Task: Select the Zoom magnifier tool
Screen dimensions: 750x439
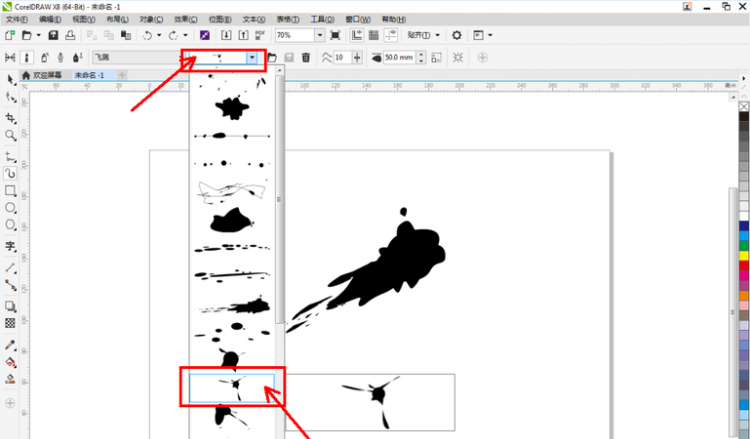Action: (10, 134)
